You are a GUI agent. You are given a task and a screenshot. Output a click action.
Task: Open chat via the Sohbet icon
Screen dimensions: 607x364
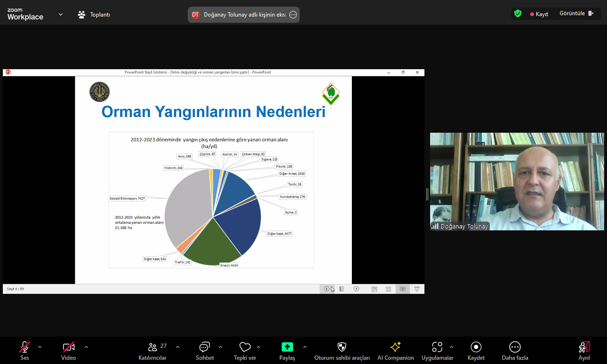click(x=204, y=346)
